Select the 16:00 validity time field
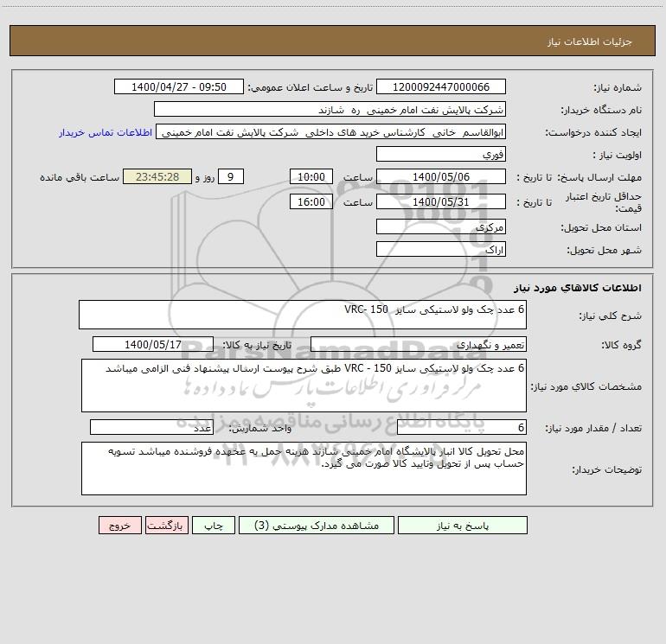This screenshot has width=666, height=644. point(311,201)
